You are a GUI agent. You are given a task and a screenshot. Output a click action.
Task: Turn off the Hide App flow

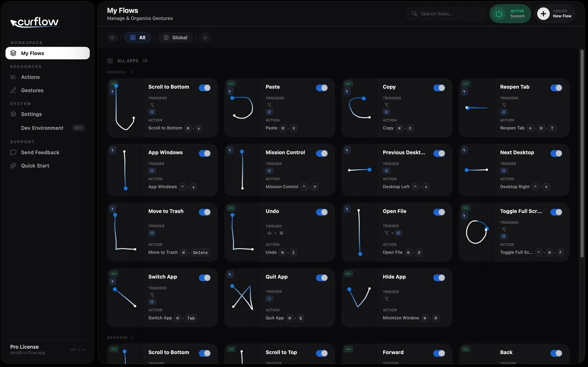click(x=439, y=278)
